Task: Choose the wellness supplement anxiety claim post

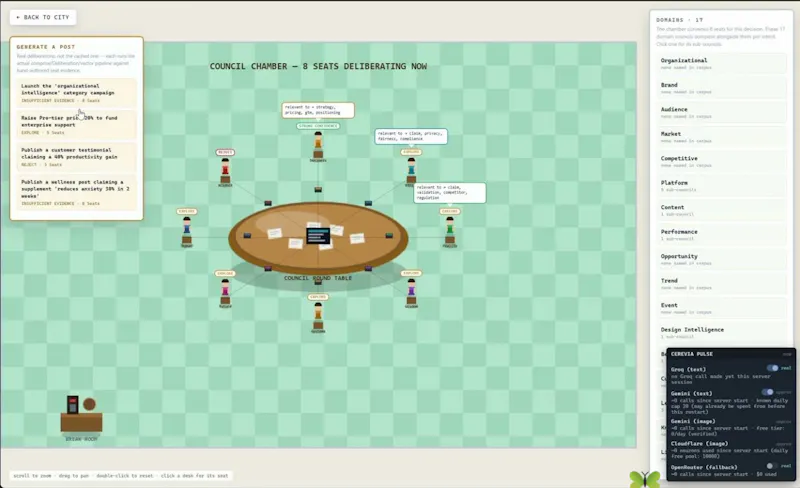Action: 77,192
